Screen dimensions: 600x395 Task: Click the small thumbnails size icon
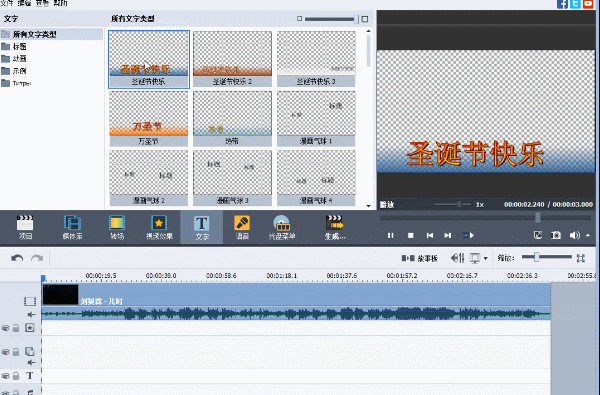pos(299,18)
